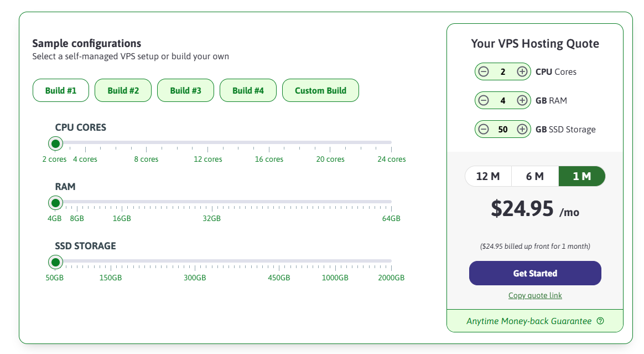
Task: Add GB RAM with plus icon
Action: (522, 100)
